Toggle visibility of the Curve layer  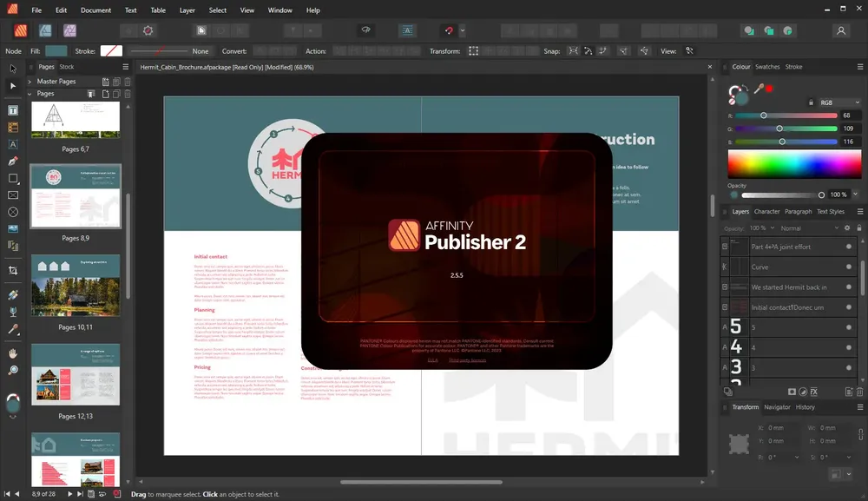click(849, 267)
